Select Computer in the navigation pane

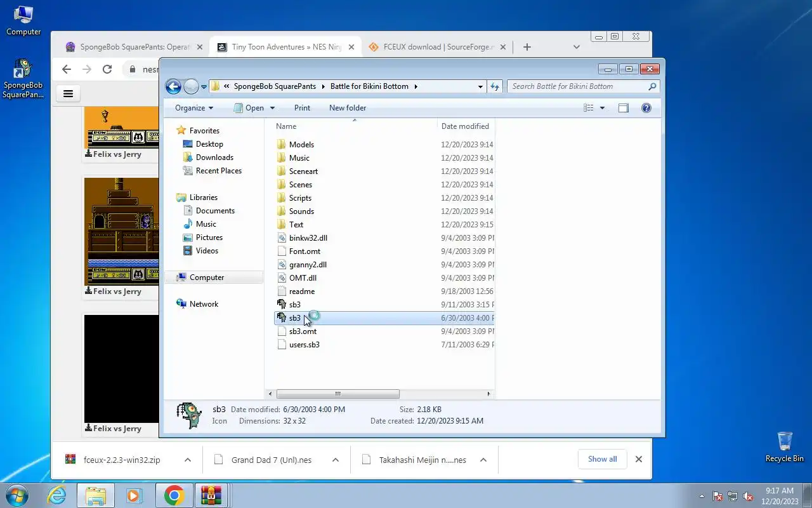207,277
